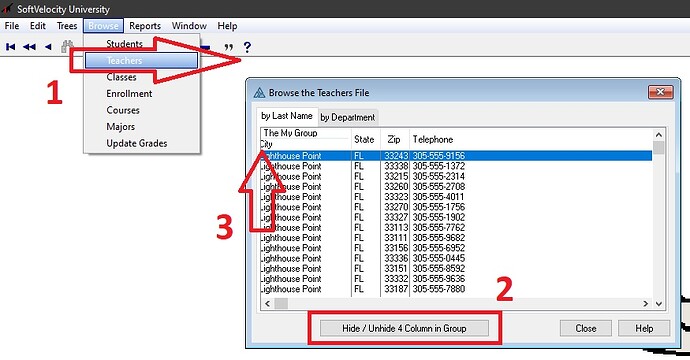Open the Browse menu
This screenshot has width=690, height=360.
pyautogui.click(x=103, y=26)
